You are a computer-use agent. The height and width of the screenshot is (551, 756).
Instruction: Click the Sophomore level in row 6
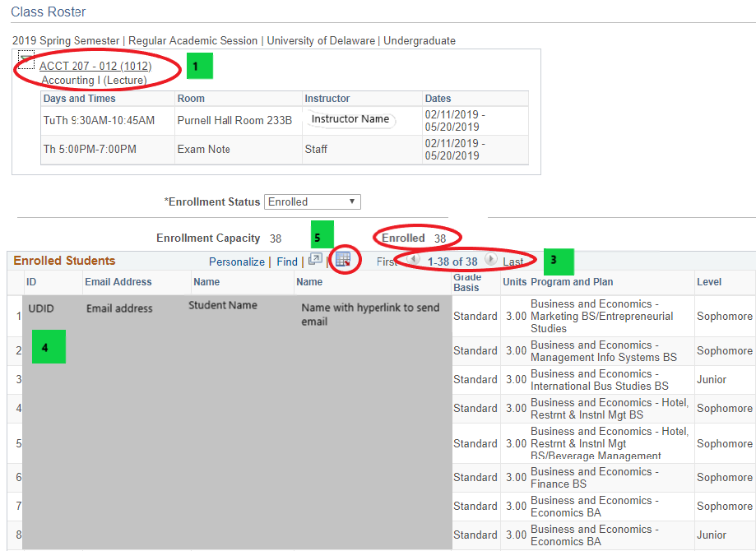pos(725,478)
